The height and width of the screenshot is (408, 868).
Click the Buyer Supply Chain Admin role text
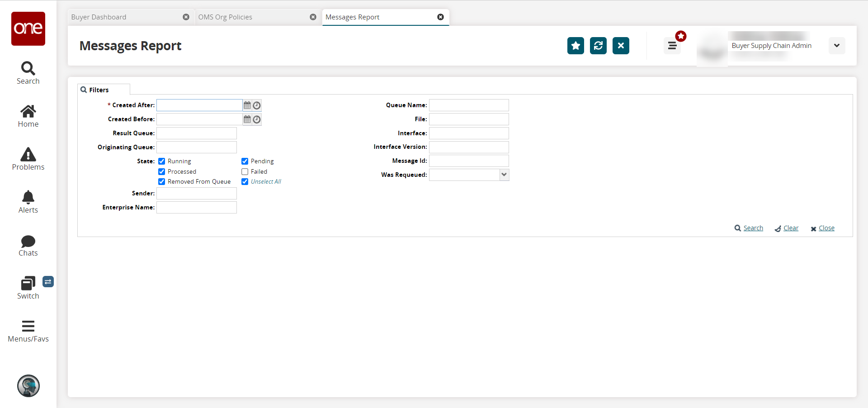pos(771,46)
